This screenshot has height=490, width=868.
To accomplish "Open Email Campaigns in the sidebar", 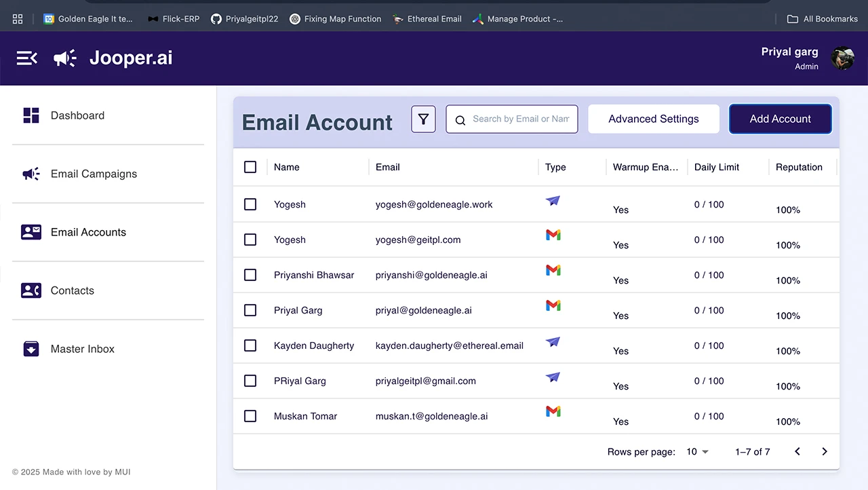I will tap(108, 174).
